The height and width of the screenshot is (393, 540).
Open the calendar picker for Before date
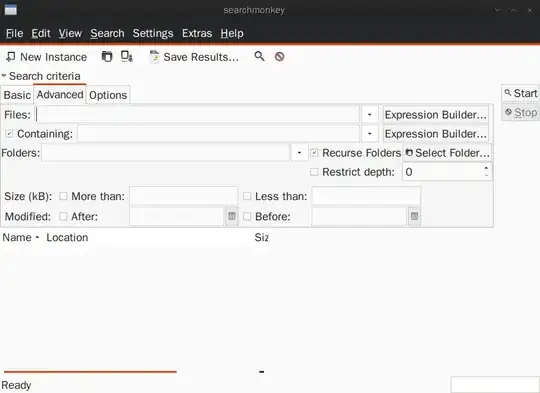[x=414, y=216]
